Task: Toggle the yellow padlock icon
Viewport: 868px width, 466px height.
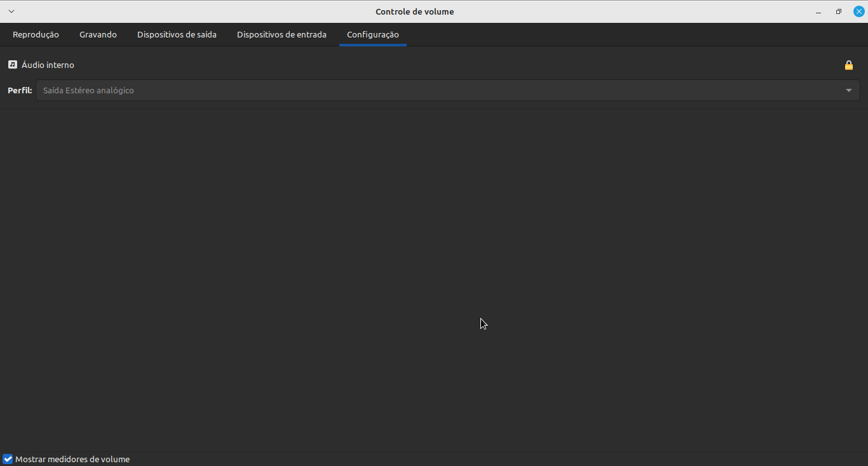Action: coord(848,65)
